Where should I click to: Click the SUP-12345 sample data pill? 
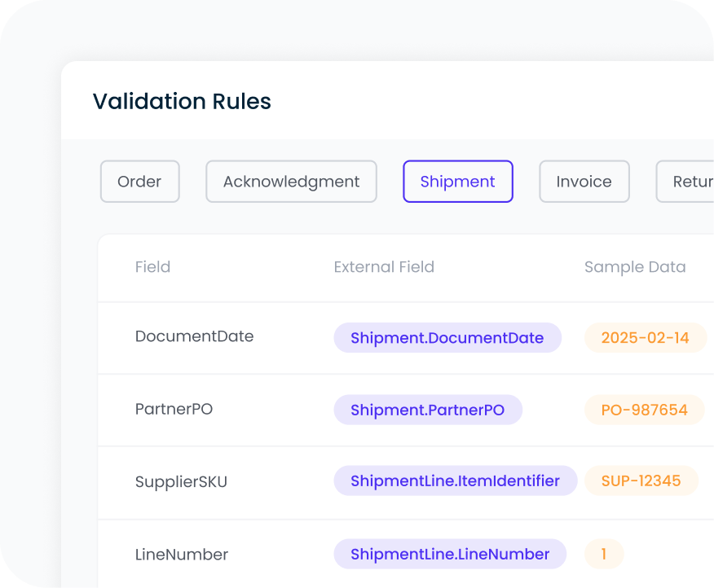pyautogui.click(x=641, y=480)
